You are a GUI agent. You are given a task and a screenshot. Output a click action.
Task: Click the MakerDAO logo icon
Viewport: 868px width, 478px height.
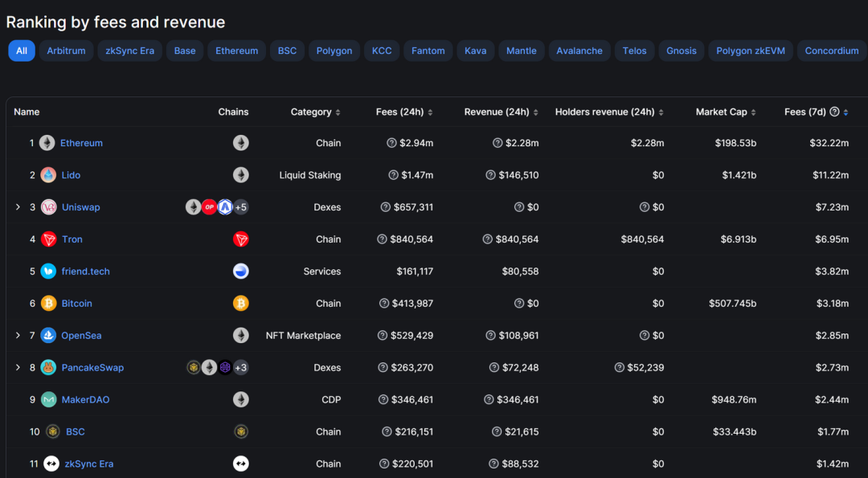(x=49, y=399)
